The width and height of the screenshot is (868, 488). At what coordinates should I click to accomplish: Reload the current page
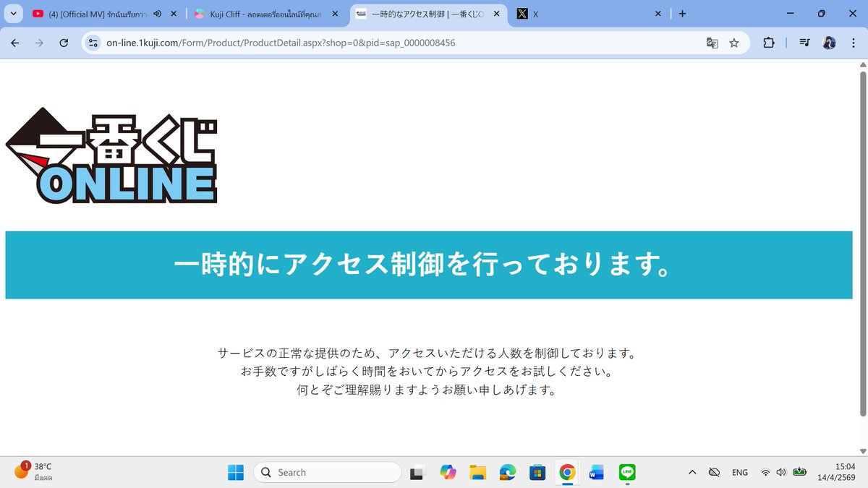64,43
